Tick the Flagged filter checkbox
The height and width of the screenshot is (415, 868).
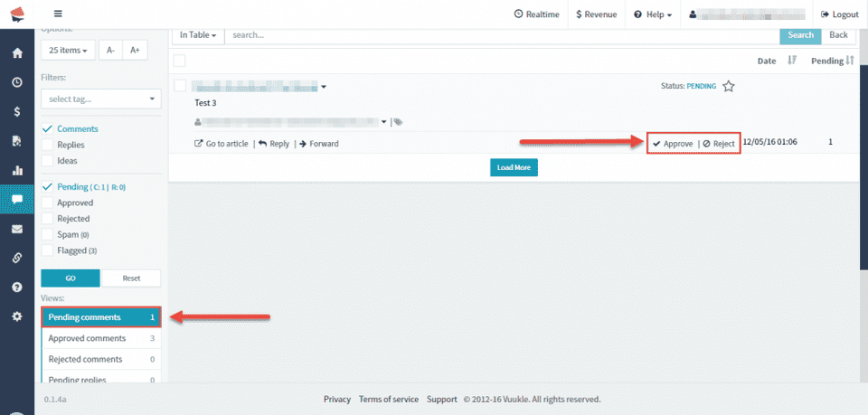point(48,250)
